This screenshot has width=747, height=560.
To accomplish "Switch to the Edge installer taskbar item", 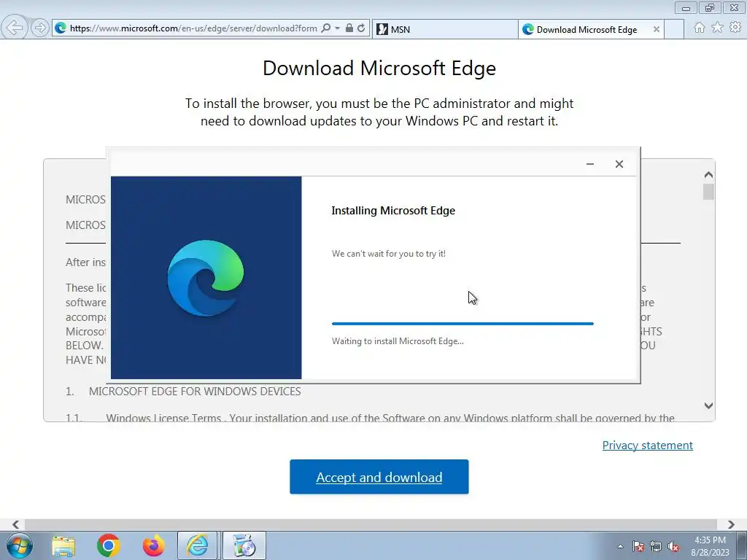I will [244, 545].
